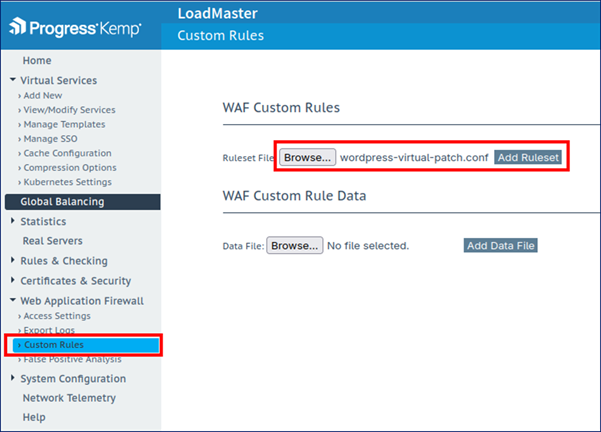Browse for a Ruleset File
601x432 pixels.
[307, 158]
